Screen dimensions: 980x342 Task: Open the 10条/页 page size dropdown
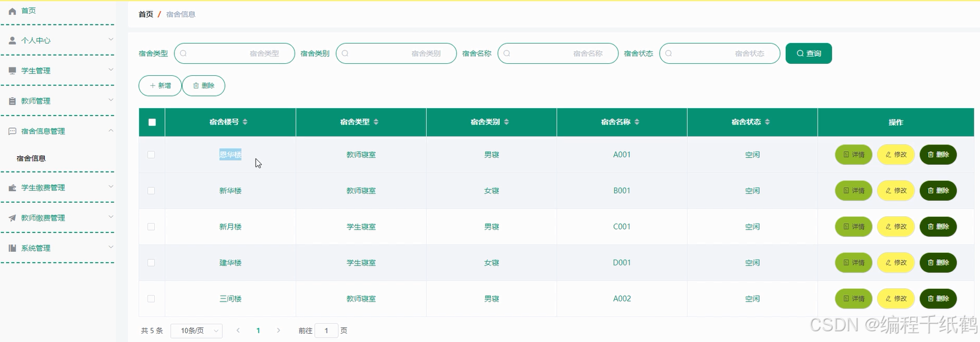pos(197,331)
